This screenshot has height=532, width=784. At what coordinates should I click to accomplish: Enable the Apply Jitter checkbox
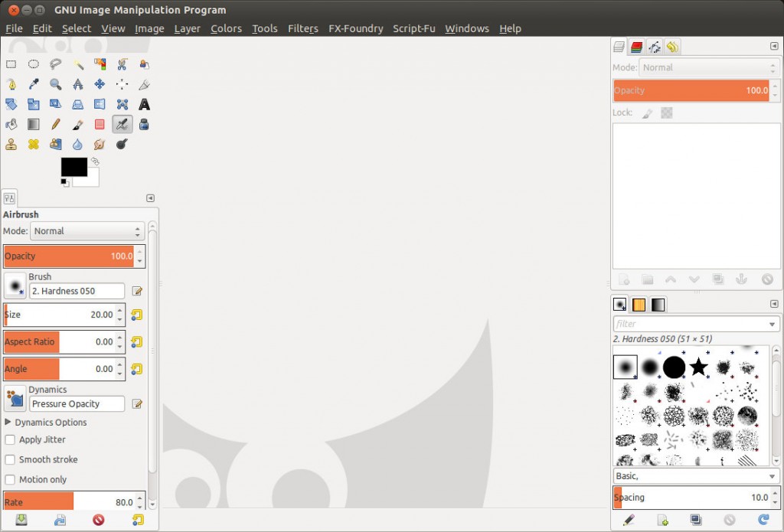[10, 439]
